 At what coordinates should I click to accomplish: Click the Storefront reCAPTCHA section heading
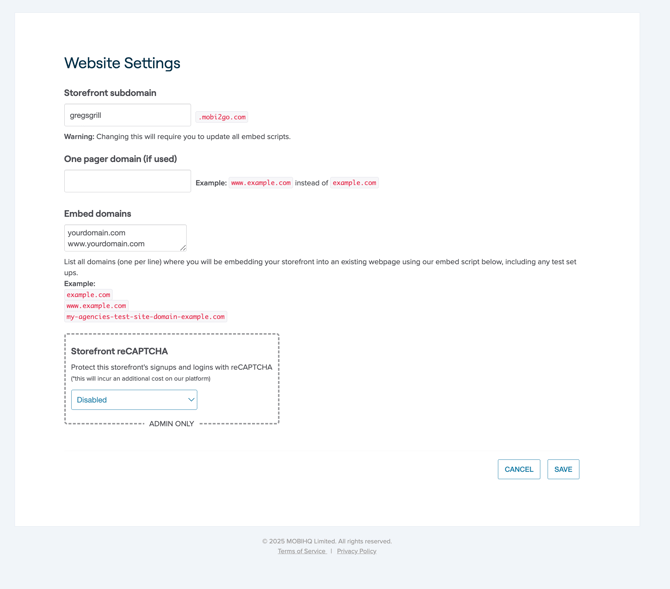[x=119, y=351]
